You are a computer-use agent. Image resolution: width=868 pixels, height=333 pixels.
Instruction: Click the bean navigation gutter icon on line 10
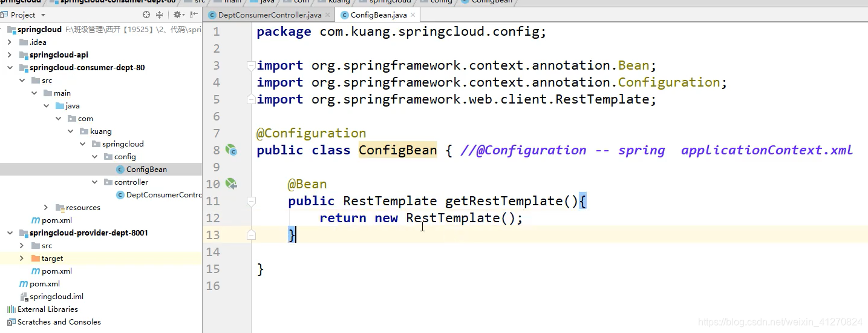230,183
